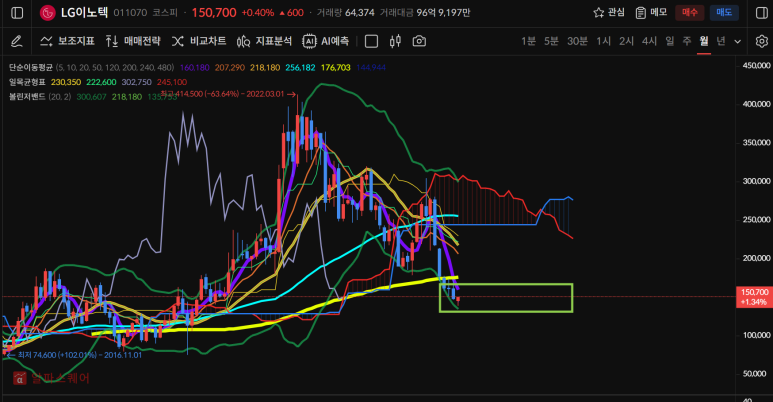Open 보조지표 indicators menu
This screenshot has width=773, height=402.
[68, 41]
